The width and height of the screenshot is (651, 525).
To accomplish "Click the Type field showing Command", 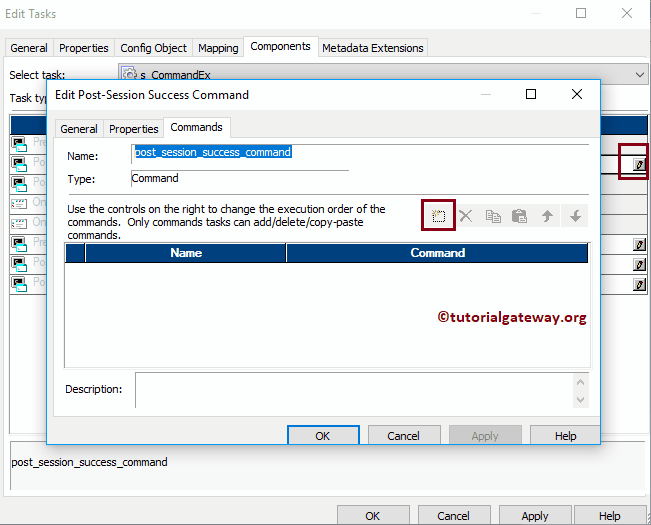I will (x=240, y=178).
